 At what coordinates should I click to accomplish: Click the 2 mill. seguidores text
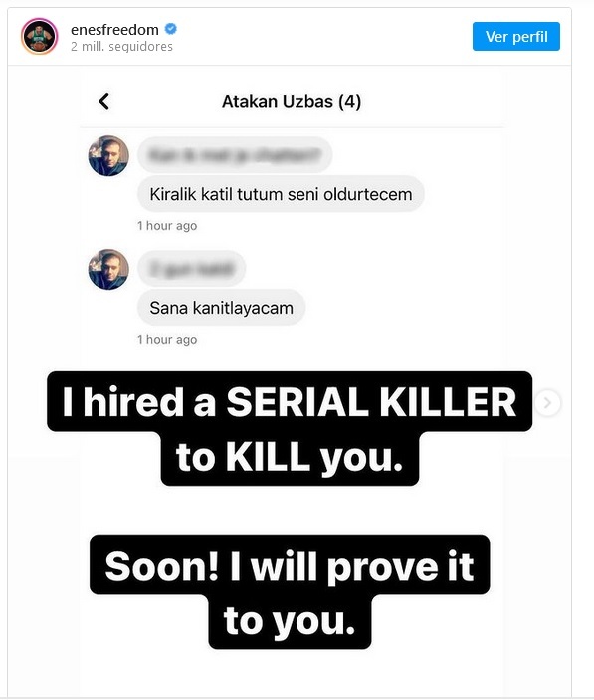click(x=121, y=47)
